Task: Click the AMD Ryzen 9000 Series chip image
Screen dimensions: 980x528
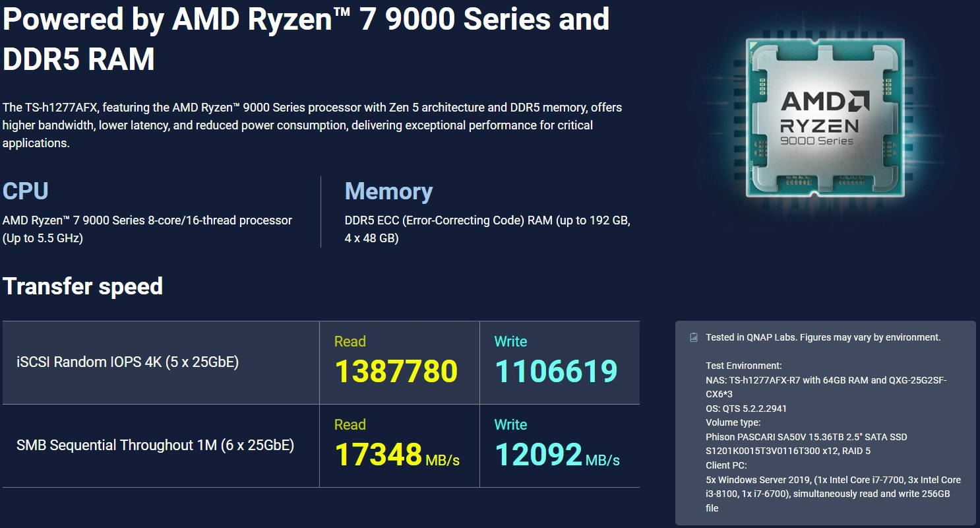Action: (x=824, y=119)
